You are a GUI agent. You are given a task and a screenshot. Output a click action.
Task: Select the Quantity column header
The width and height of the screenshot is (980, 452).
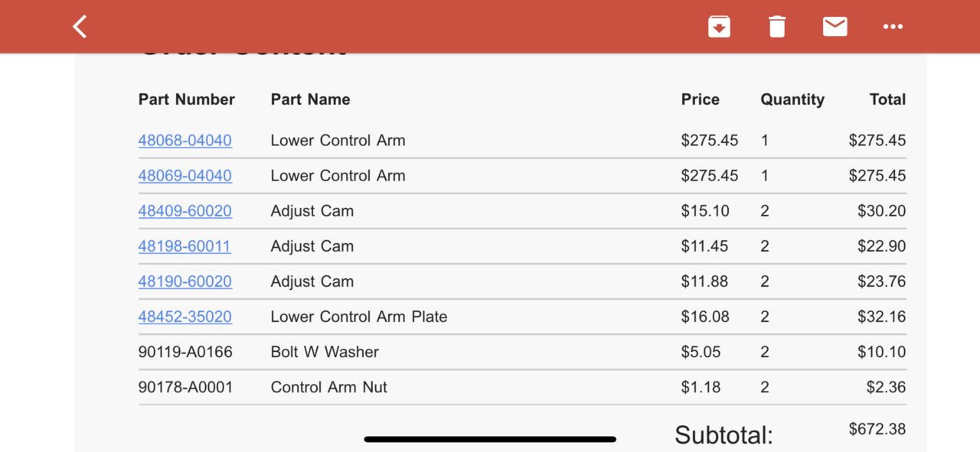tap(792, 99)
